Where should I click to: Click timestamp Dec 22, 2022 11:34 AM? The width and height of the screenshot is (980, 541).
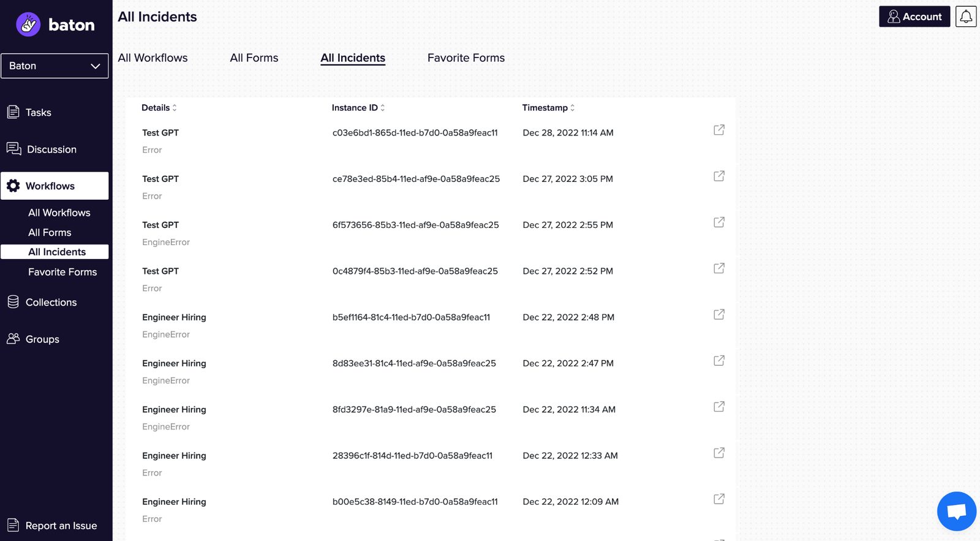(569, 409)
